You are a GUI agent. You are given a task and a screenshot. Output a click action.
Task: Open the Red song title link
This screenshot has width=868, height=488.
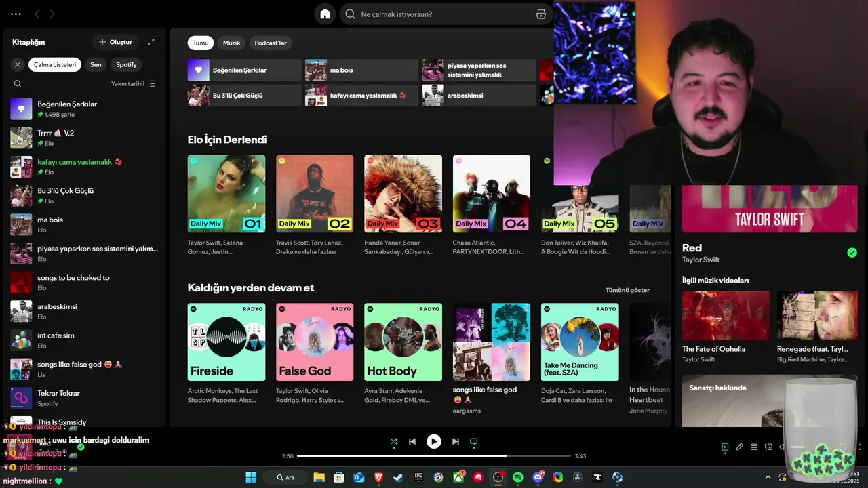point(692,248)
